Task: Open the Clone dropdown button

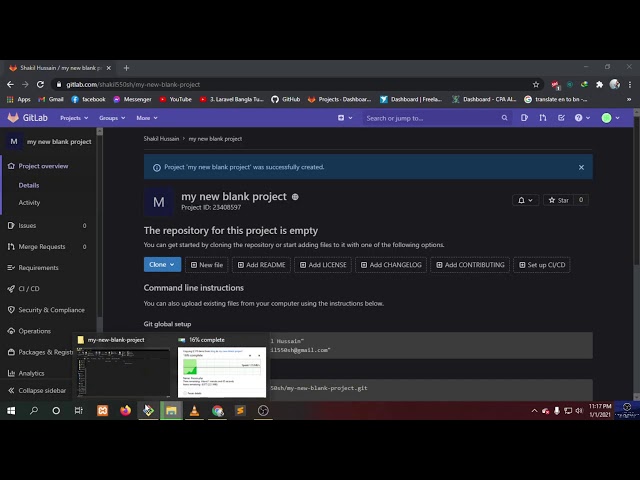Action: tap(162, 264)
